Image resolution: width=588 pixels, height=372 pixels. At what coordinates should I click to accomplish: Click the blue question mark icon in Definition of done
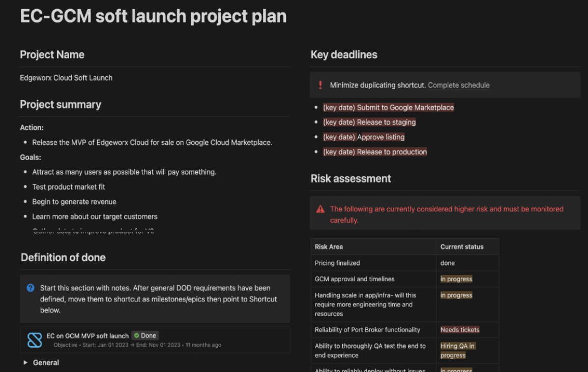click(x=31, y=288)
